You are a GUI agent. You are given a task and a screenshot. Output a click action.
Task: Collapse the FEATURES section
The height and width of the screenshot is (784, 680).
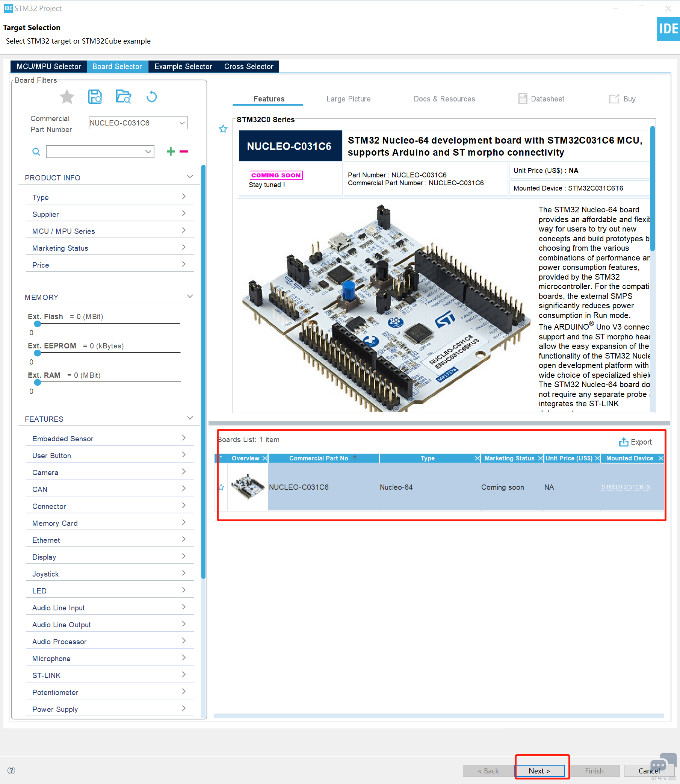coord(190,418)
